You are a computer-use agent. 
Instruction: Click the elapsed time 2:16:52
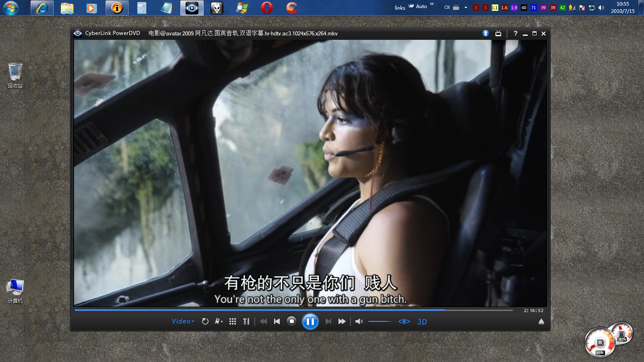click(x=534, y=311)
